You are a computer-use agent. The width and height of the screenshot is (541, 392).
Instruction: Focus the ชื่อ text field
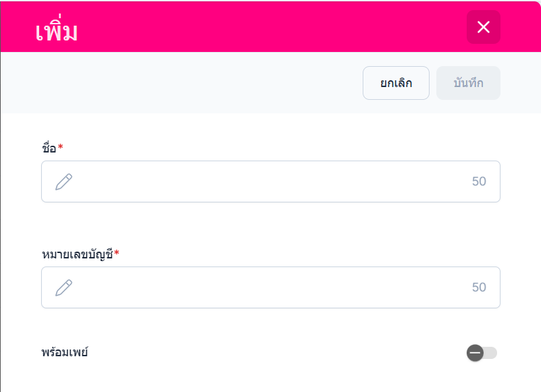click(270, 181)
